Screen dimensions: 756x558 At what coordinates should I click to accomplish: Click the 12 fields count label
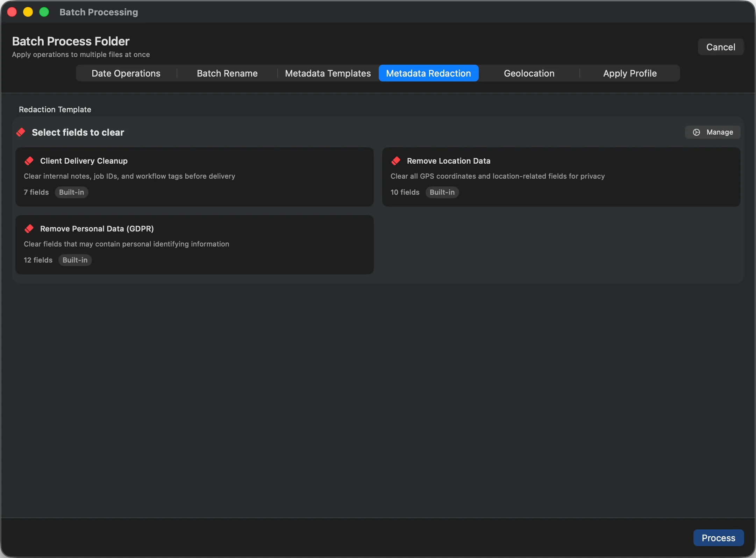pyautogui.click(x=38, y=260)
